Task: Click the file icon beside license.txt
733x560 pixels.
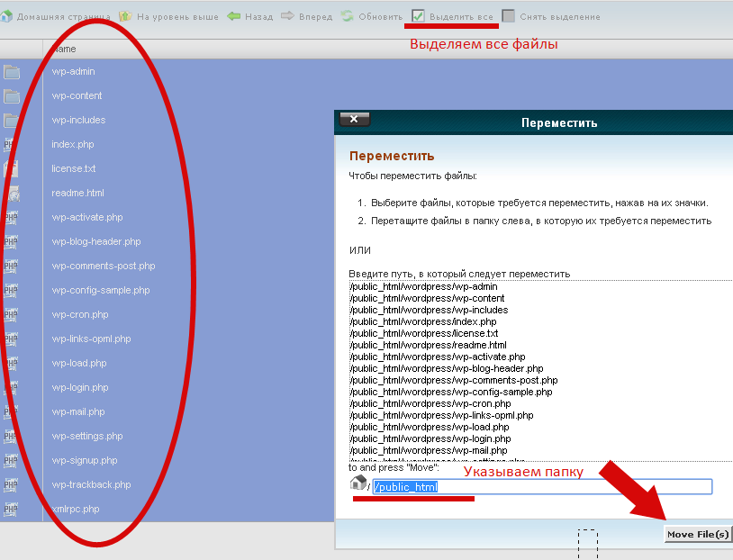Action: tap(13, 168)
